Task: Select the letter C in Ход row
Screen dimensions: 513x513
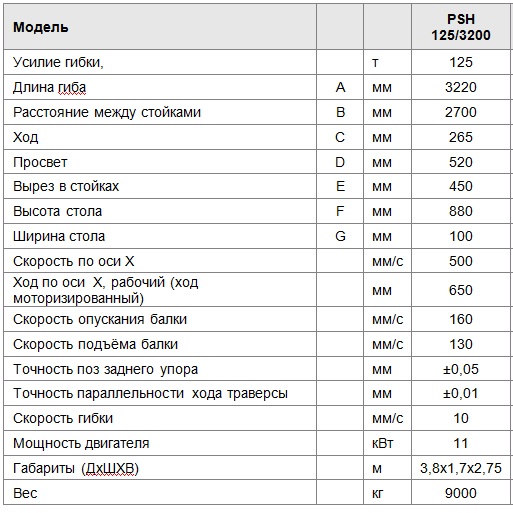Action: (x=340, y=137)
